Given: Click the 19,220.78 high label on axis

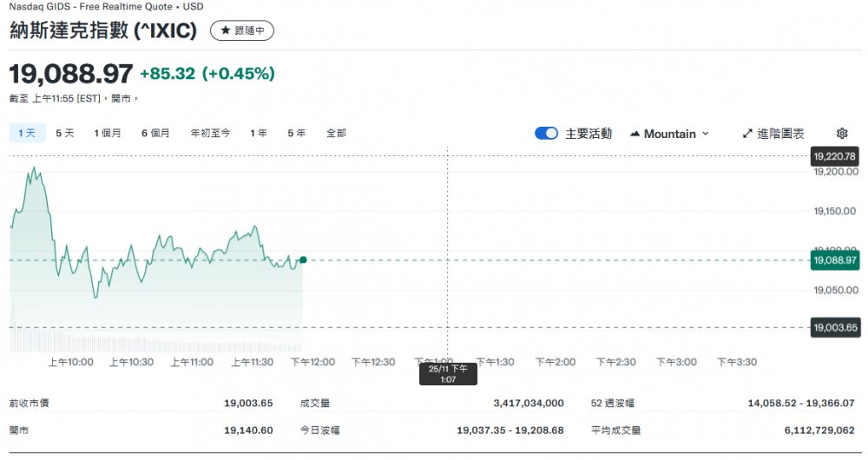Looking at the screenshot, I should tap(834, 156).
